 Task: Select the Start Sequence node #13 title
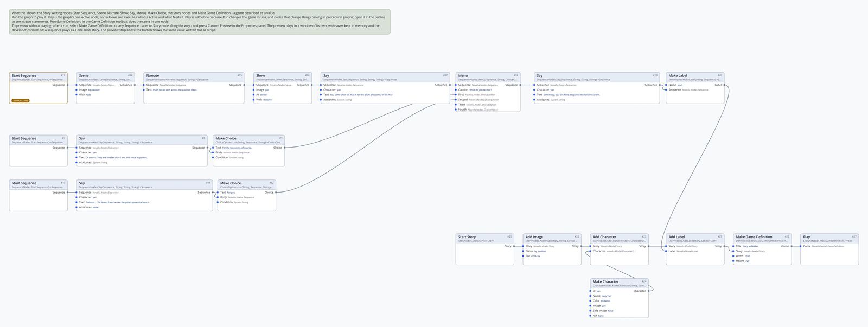(x=24, y=76)
